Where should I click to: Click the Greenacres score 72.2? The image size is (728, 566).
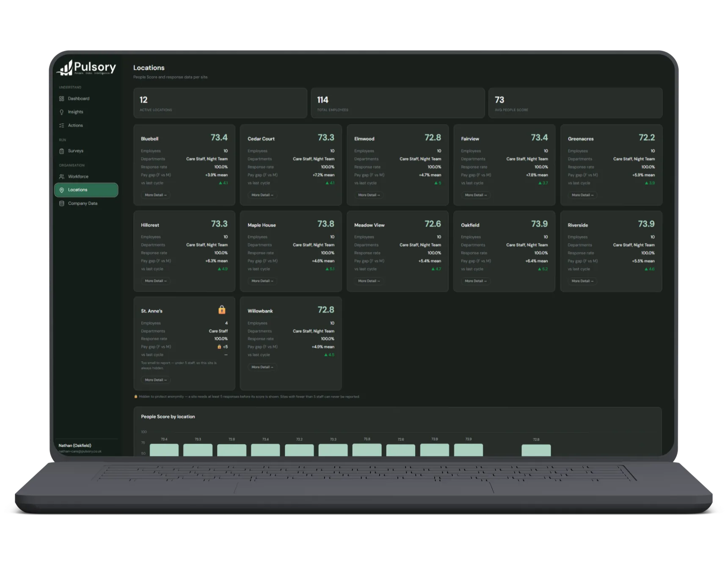tap(647, 137)
